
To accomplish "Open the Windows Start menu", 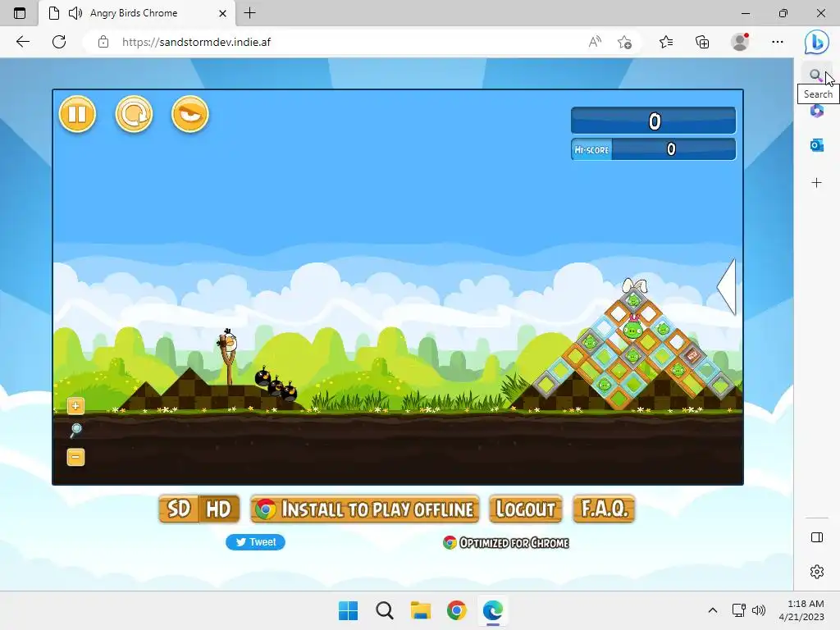I will [x=348, y=610].
